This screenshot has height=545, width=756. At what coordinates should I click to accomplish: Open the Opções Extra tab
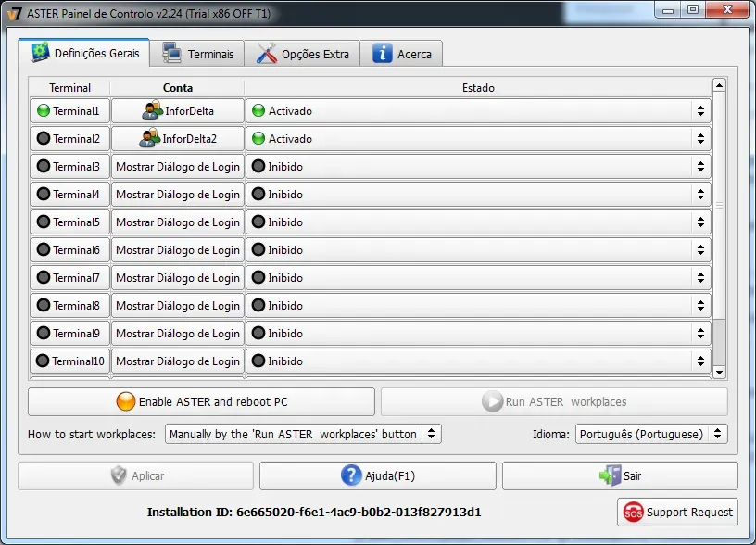tap(303, 53)
